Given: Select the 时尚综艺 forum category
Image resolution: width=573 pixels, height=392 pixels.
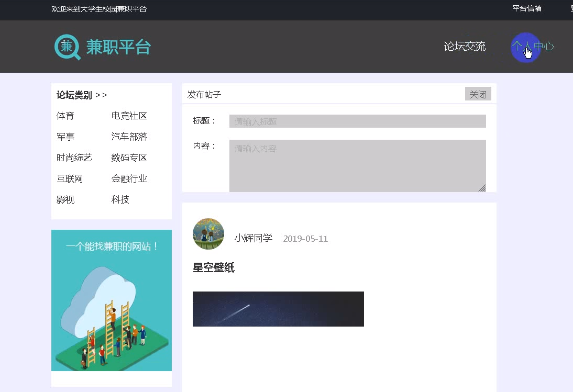Looking at the screenshot, I should [74, 158].
